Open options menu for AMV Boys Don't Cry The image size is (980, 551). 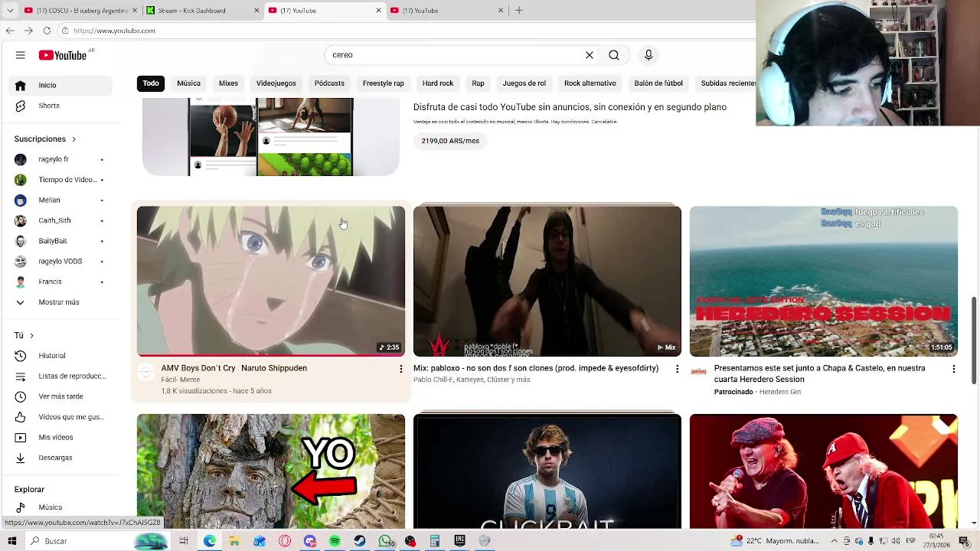pyautogui.click(x=400, y=369)
